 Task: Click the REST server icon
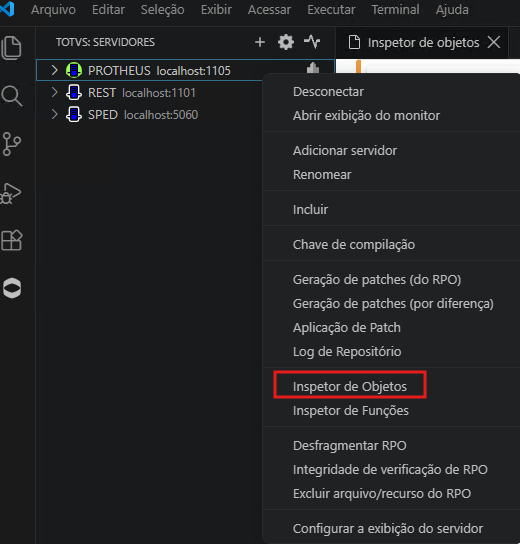[74, 93]
